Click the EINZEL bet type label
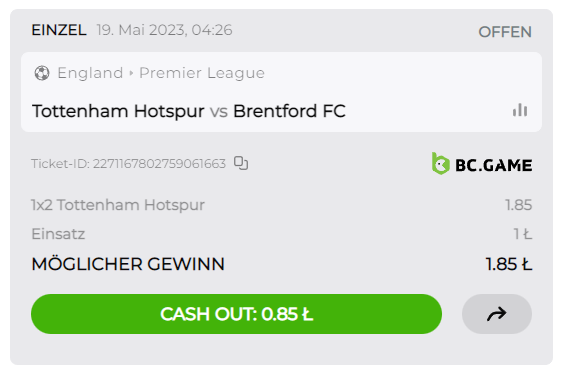This screenshot has height=376, width=570. click(x=59, y=30)
